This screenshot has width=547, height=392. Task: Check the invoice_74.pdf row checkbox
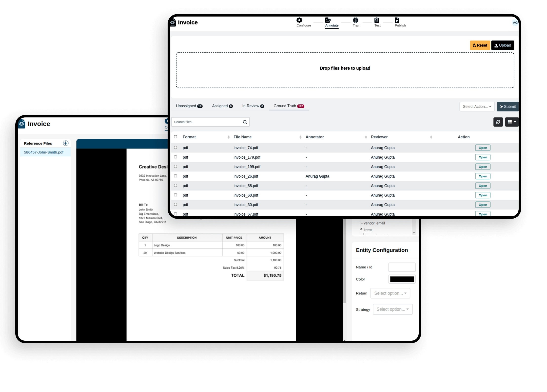pyautogui.click(x=176, y=148)
